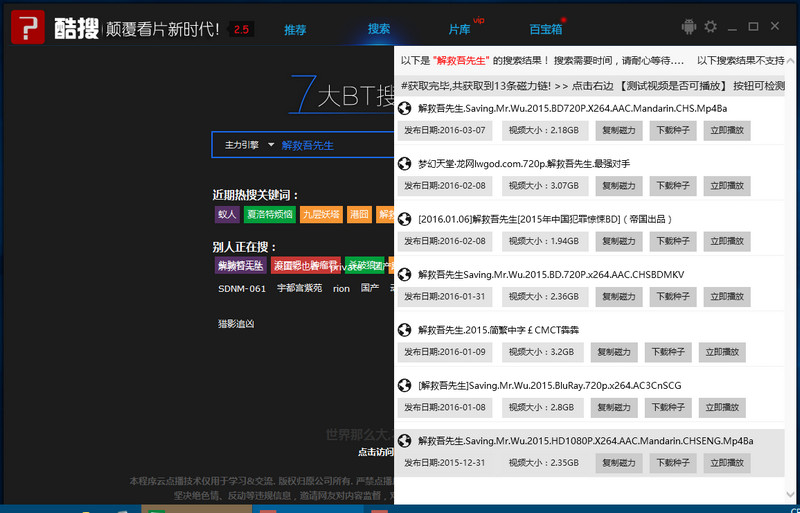Click globe icon for lwgod.com result
800x513 pixels.
(405, 164)
